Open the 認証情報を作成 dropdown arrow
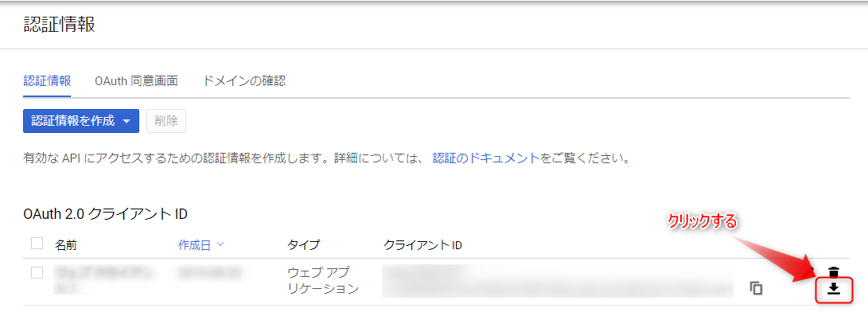The height and width of the screenshot is (320, 868). click(127, 121)
